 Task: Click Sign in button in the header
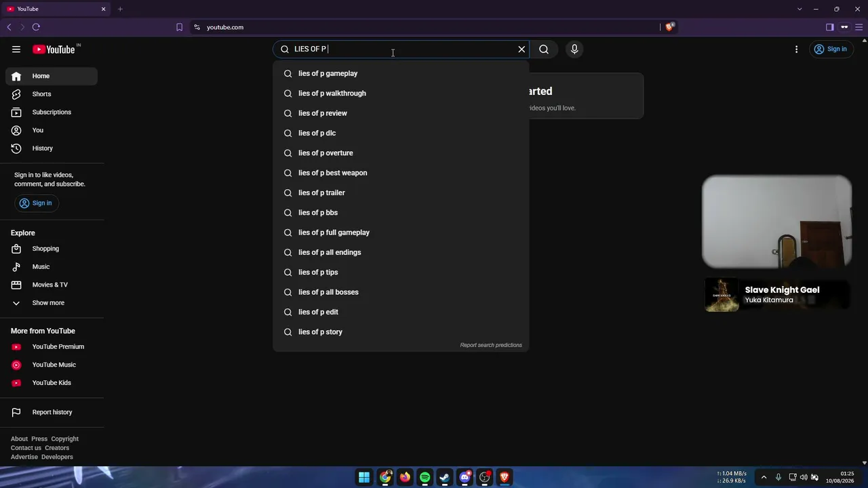pos(831,49)
